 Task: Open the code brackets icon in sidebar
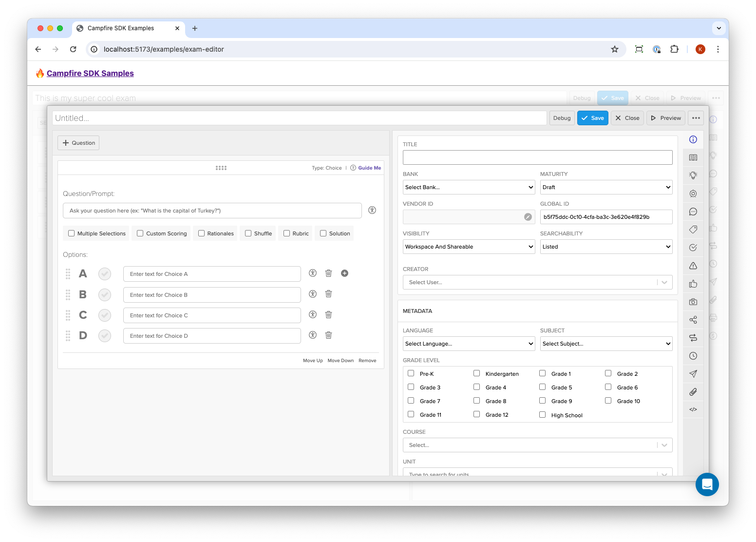[x=693, y=409]
